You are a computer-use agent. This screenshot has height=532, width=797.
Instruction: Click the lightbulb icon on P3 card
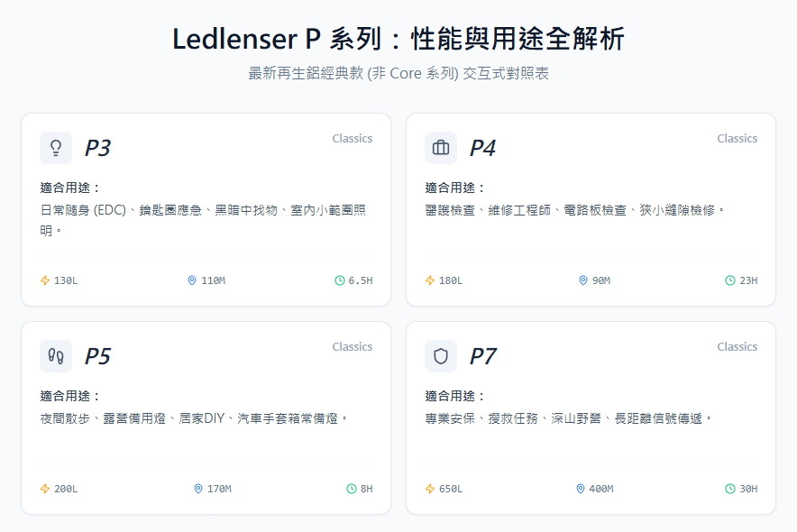56,148
